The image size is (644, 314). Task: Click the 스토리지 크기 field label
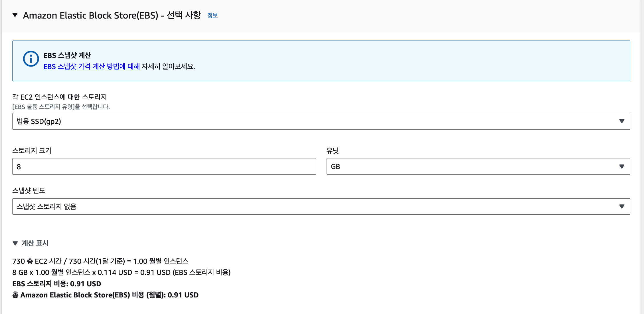(x=32, y=150)
